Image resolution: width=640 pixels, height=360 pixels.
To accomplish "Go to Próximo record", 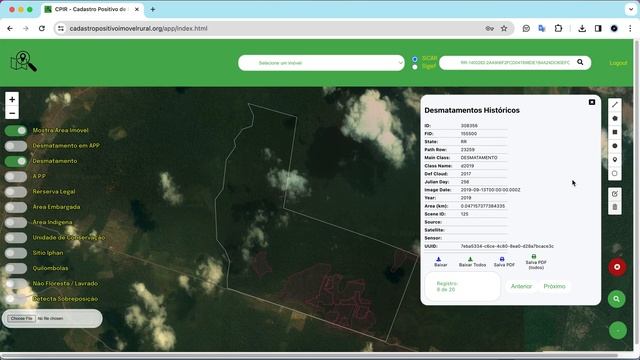I will pyautogui.click(x=554, y=286).
